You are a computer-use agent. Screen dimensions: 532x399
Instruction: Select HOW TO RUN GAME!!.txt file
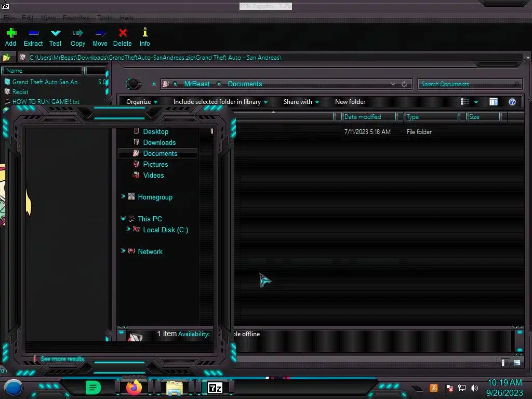pyautogui.click(x=46, y=101)
